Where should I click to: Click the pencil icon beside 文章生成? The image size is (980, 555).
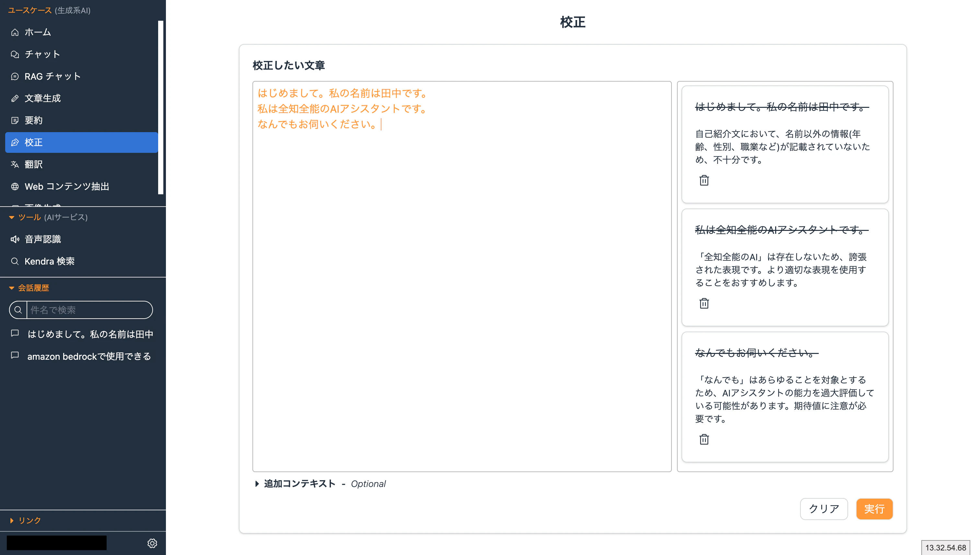15,98
